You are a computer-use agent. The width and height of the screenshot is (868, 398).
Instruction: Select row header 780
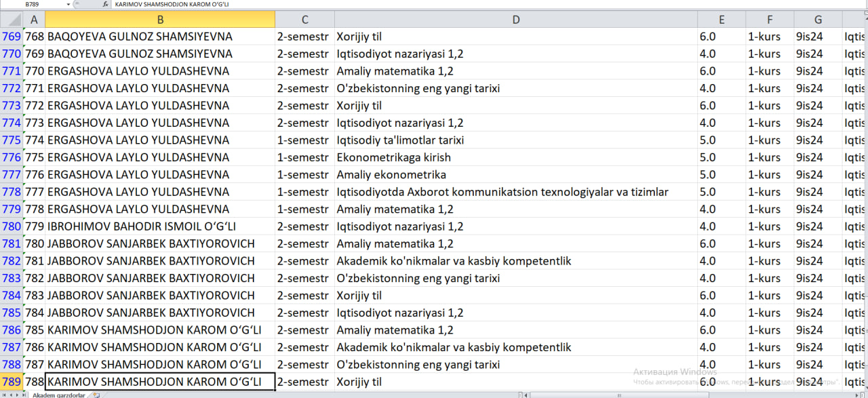tap(12, 226)
